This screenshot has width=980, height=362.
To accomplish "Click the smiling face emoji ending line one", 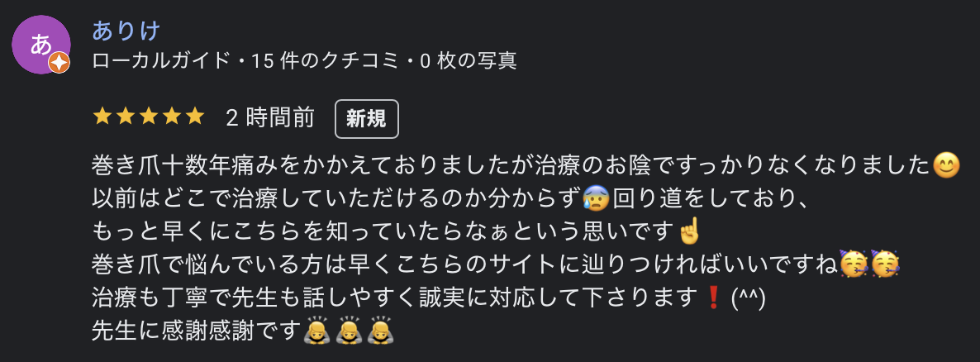I will tap(945, 165).
